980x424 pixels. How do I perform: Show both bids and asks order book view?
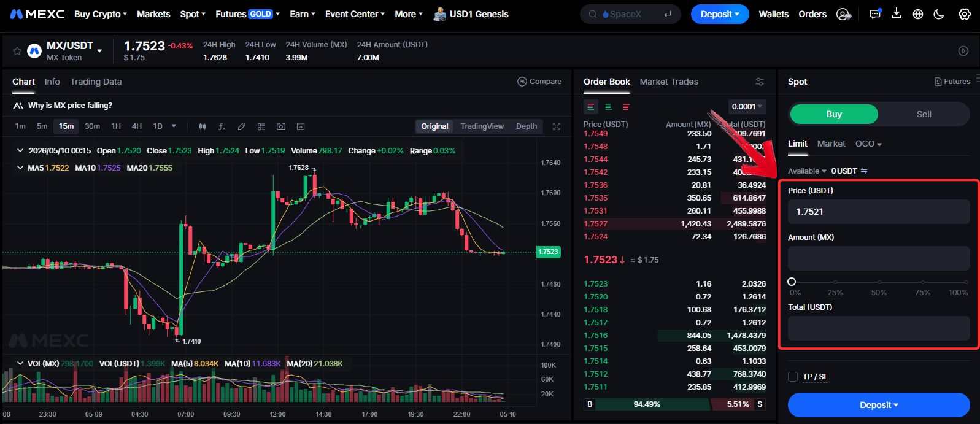point(591,107)
